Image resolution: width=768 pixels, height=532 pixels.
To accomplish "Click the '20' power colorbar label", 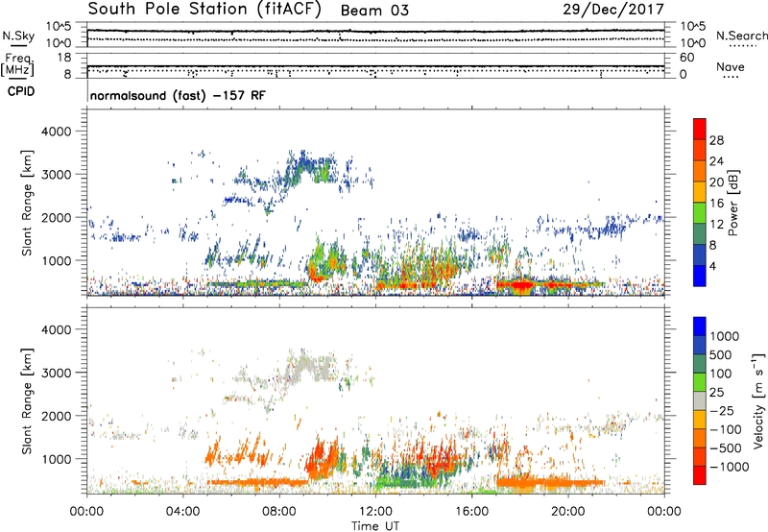I will pyautogui.click(x=716, y=182).
